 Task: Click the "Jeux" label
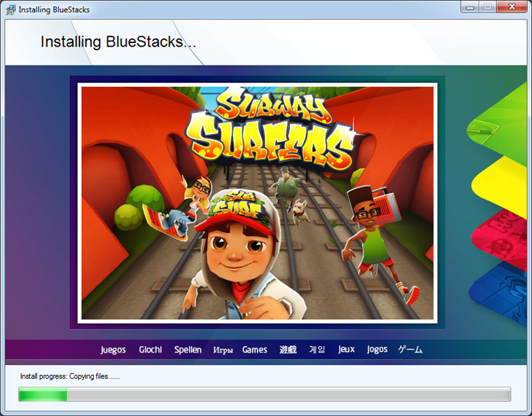[346, 350]
